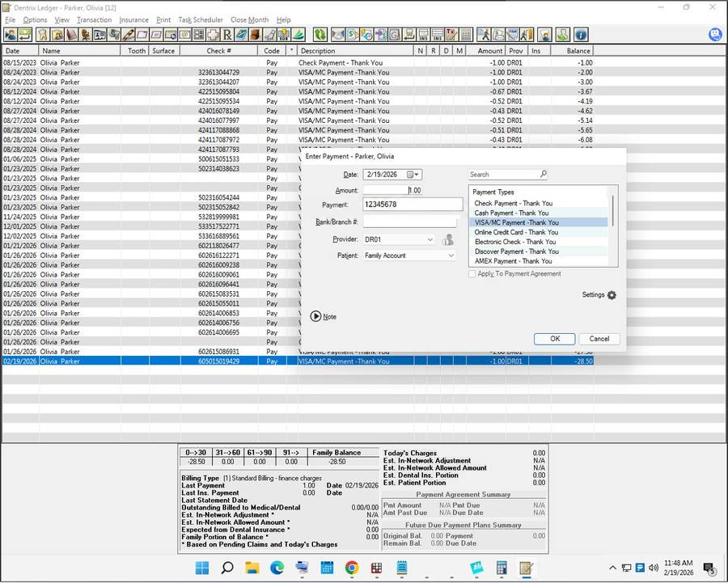Viewport: 728px width, 583px height.
Task: Open the Close Month menu
Action: click(249, 20)
